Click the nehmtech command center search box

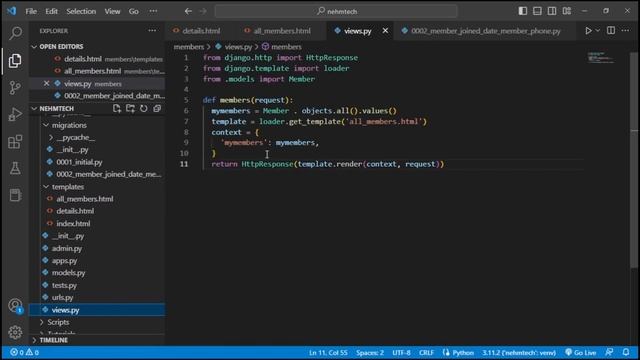[x=336, y=11]
